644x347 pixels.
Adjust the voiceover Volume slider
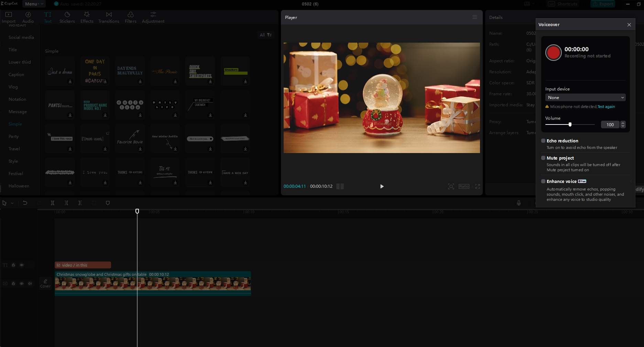click(x=570, y=124)
